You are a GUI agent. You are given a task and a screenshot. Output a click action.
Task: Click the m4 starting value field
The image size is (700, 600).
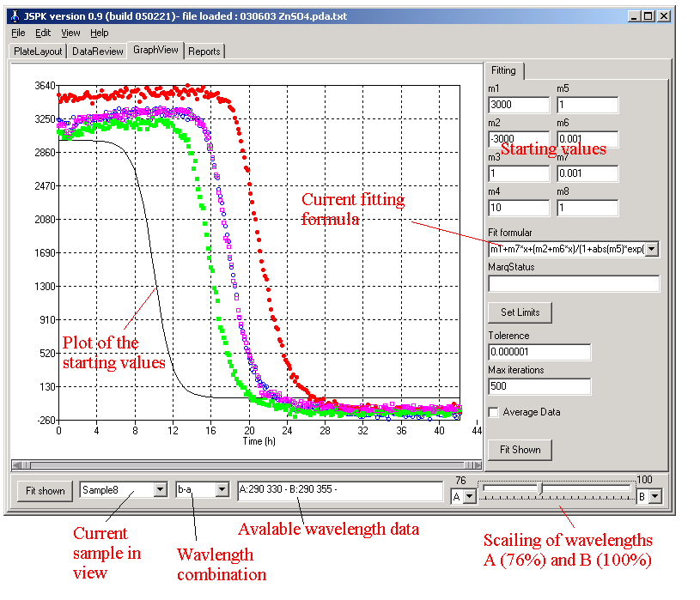pyautogui.click(x=519, y=208)
